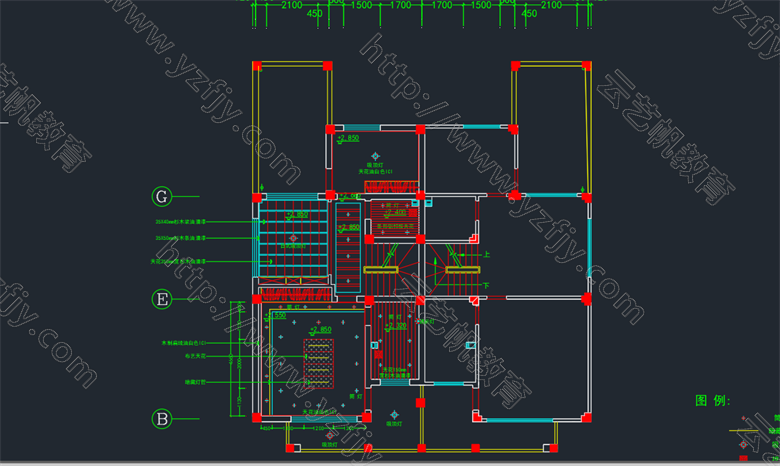Viewport: 780px width, 466px height.
Task: Click the ceiling lamp symbol above '天花油白色ICI'
Action: (376, 156)
